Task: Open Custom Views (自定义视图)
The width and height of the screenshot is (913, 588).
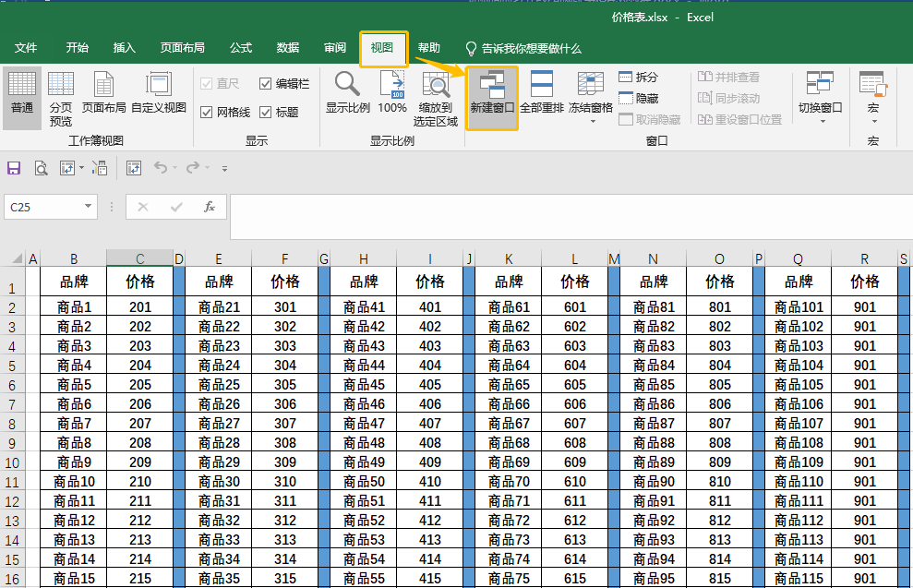Action: click(159, 92)
